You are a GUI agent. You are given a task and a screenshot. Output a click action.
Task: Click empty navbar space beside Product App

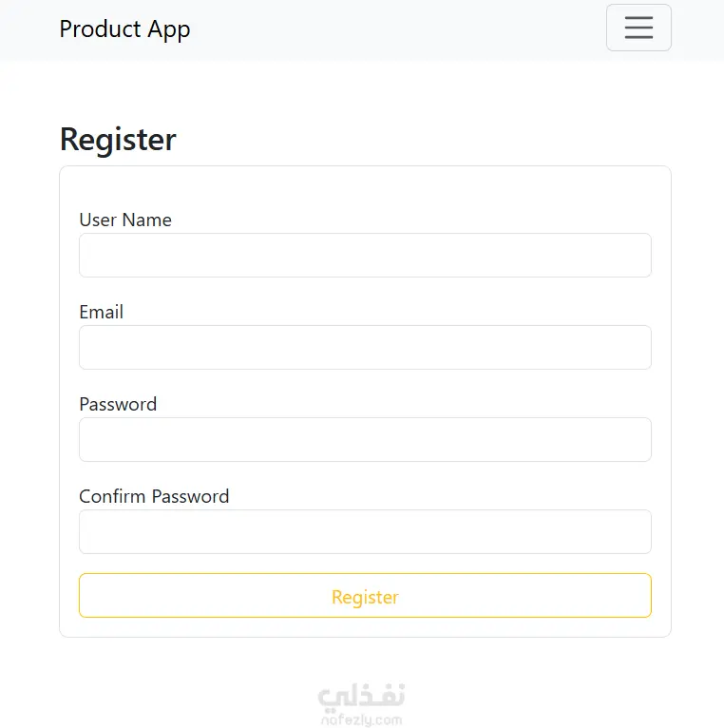click(x=399, y=29)
